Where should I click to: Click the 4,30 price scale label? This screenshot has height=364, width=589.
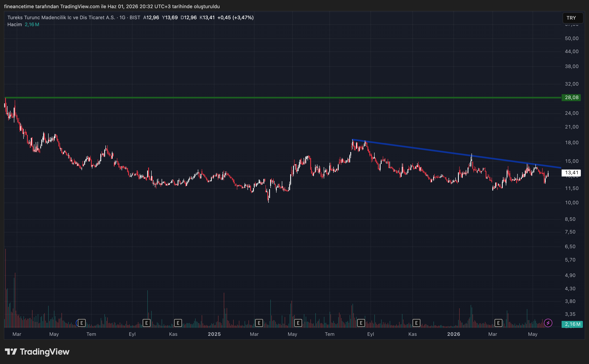coord(570,289)
